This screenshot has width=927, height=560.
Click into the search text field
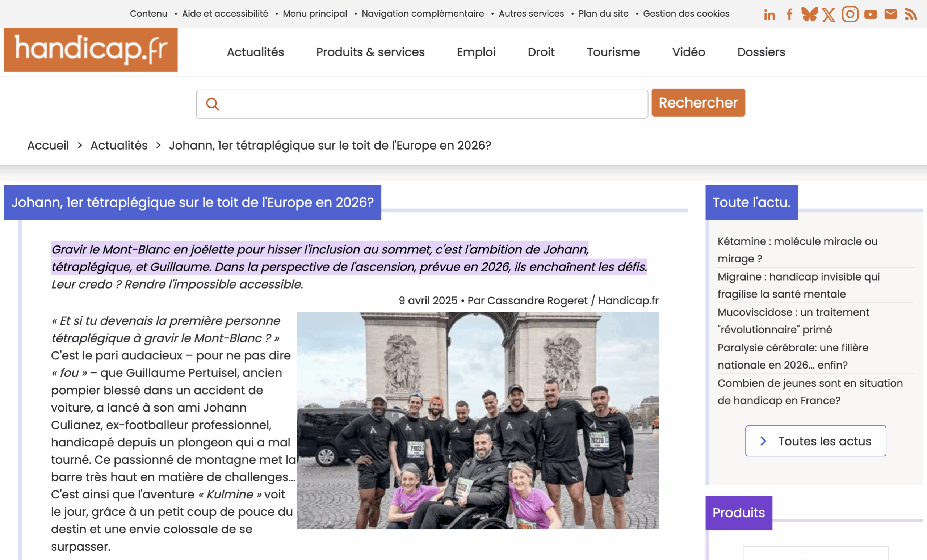click(429, 104)
